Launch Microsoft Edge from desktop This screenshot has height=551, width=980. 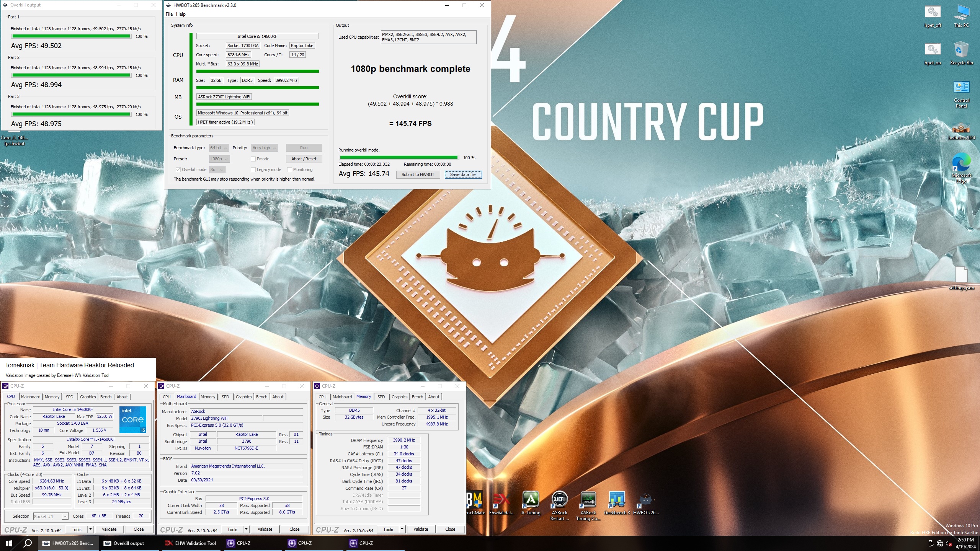click(961, 168)
